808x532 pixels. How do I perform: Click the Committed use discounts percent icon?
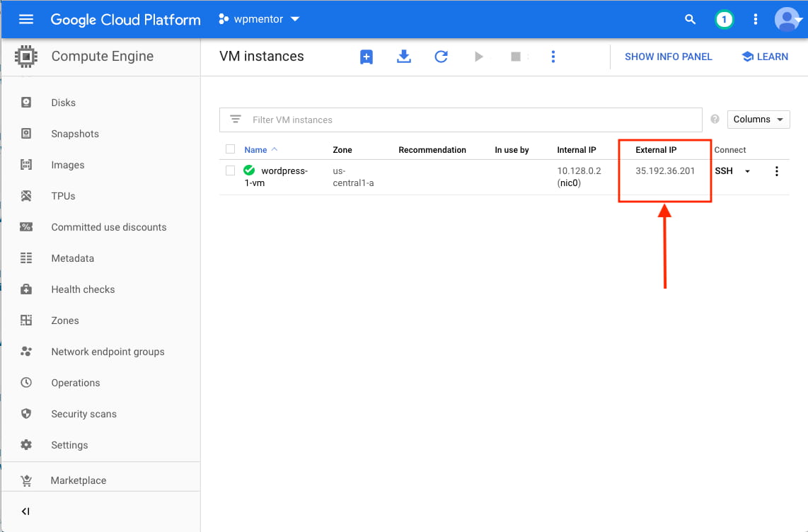tap(25, 226)
